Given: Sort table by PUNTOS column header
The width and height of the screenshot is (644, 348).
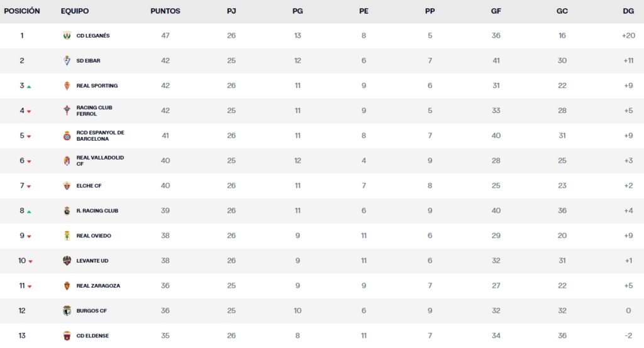Looking at the screenshot, I should click(x=165, y=11).
